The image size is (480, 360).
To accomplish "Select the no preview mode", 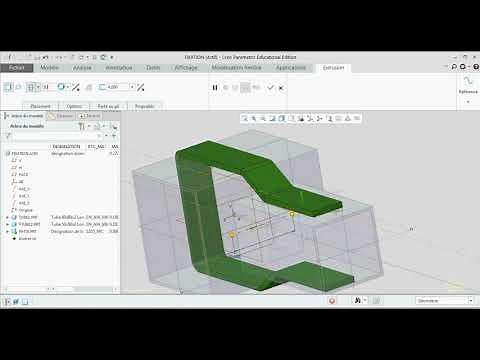I will point(226,88).
